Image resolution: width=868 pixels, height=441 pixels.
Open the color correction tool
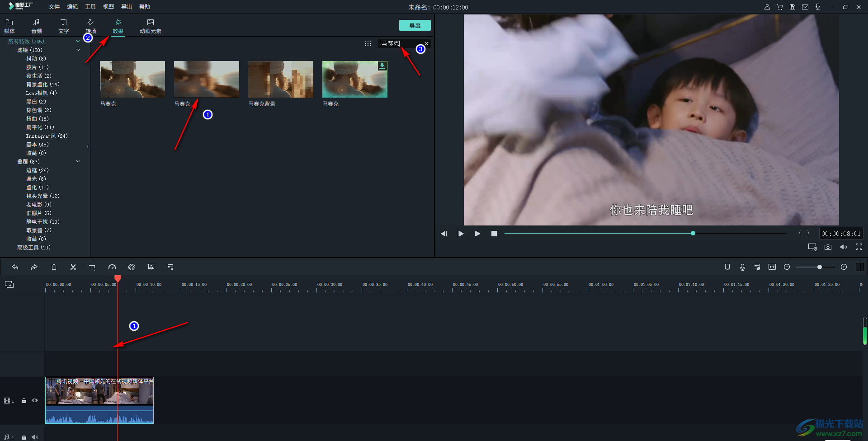pyautogui.click(x=132, y=267)
